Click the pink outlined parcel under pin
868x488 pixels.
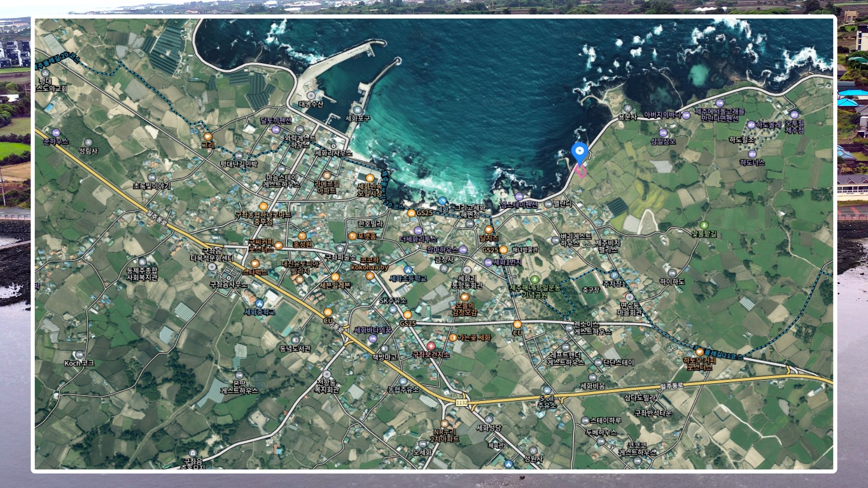coord(581,171)
